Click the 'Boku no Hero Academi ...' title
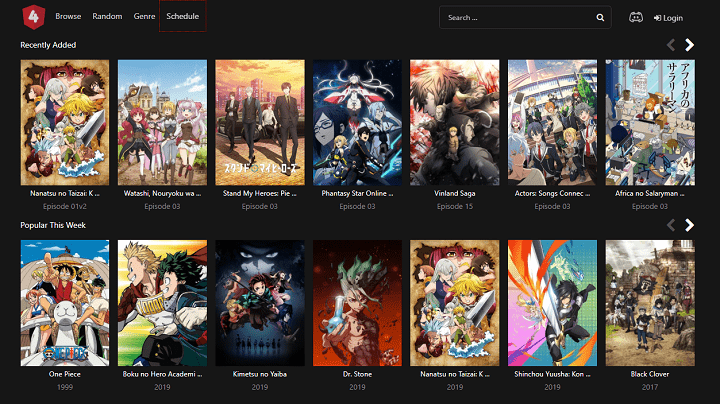Image resolution: width=720 pixels, height=404 pixels. pos(162,374)
